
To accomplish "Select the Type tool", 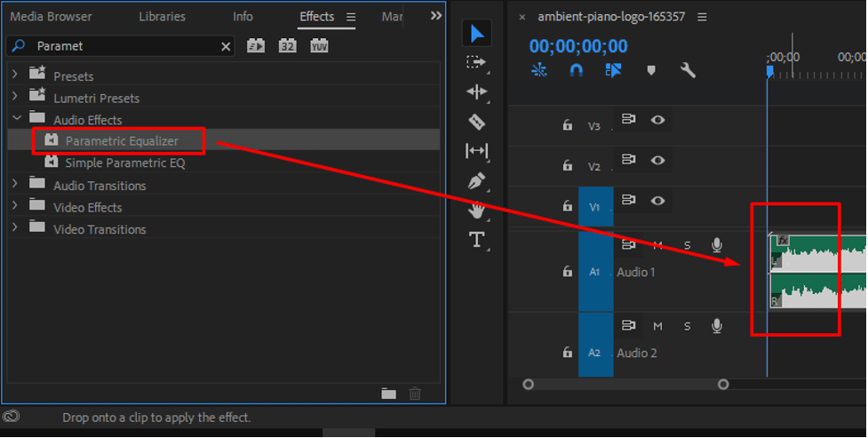I will [476, 240].
